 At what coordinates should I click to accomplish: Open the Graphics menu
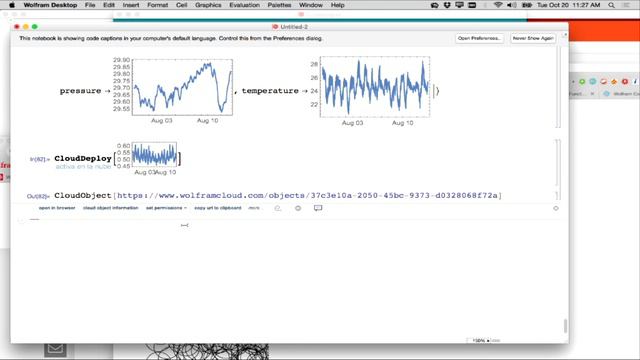[208, 5]
